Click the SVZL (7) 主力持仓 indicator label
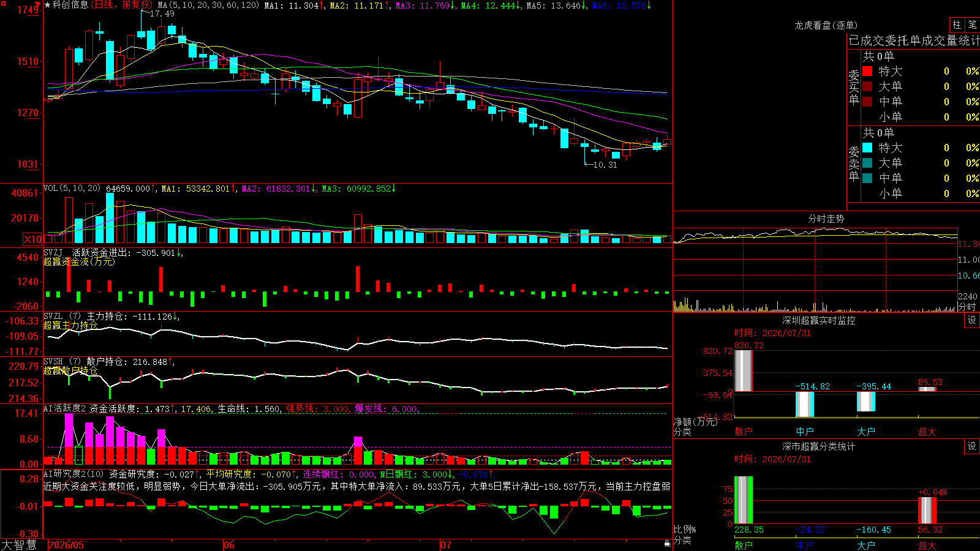The height and width of the screenshot is (551, 980). (85, 317)
